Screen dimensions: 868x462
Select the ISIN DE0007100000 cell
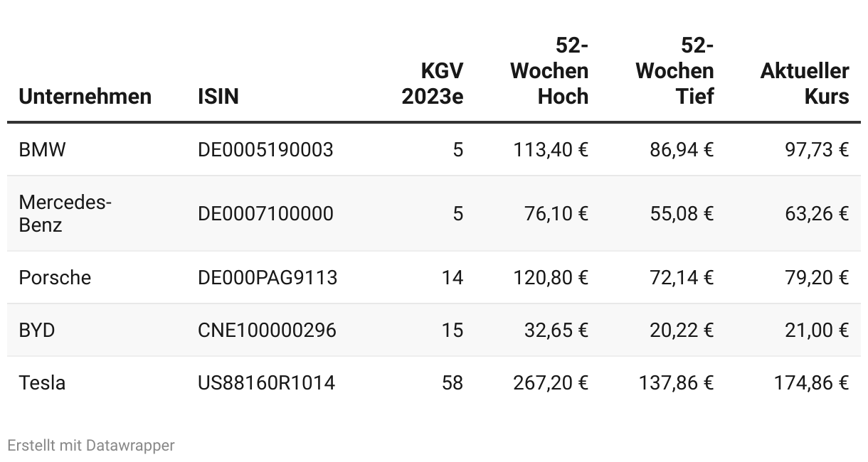click(265, 214)
